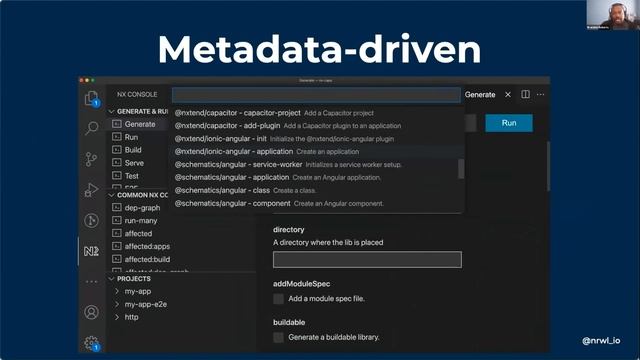The image size is (640, 360).
Task: Select @nxtend/capacitor - capacitor-project option
Action: [x=318, y=113]
